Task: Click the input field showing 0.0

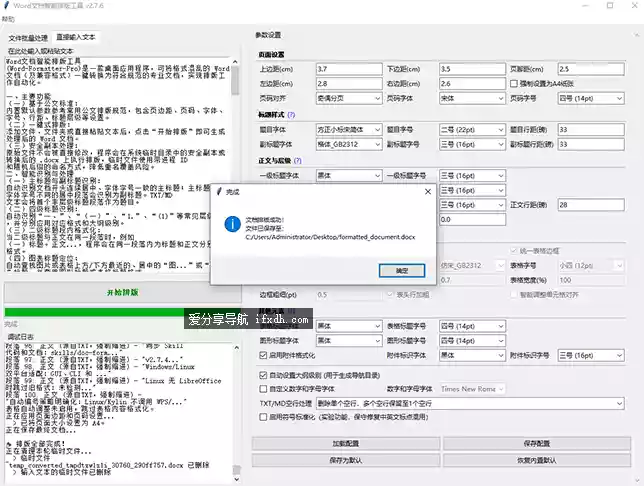Action: pyautogui.click(x=472, y=219)
